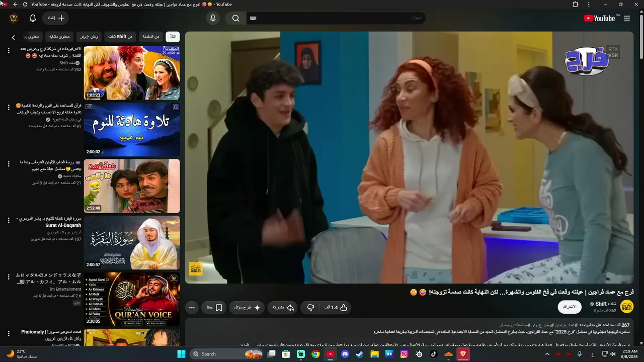Open more actions menu below the video

point(192,307)
